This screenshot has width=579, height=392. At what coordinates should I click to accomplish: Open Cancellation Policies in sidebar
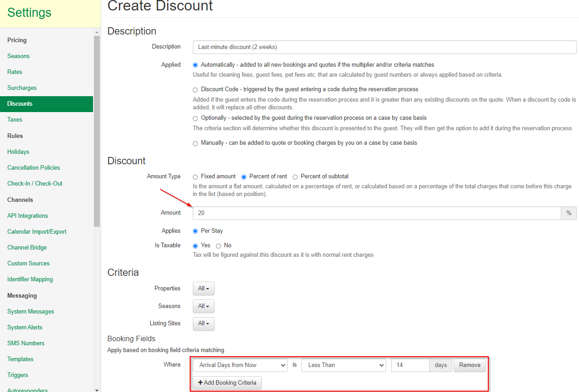34,168
